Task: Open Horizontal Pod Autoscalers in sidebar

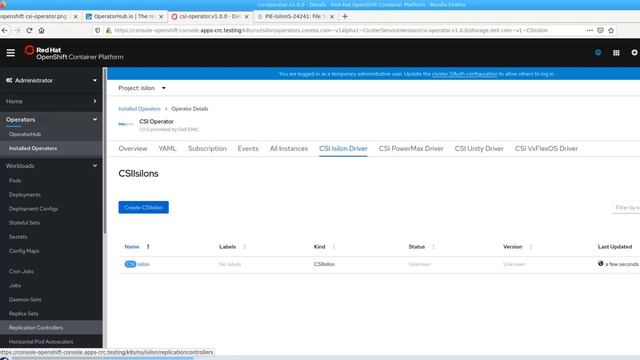Action: coord(41,342)
